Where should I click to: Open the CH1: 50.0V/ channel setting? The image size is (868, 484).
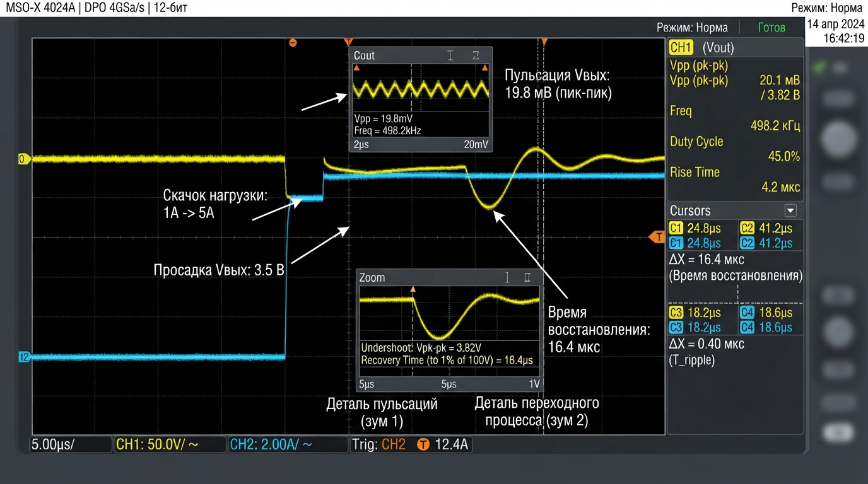pyautogui.click(x=170, y=444)
